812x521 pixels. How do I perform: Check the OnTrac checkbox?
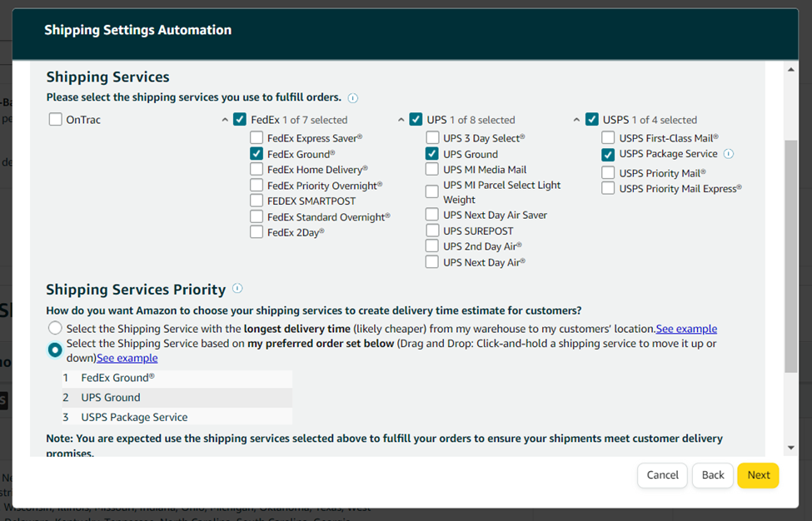point(56,120)
